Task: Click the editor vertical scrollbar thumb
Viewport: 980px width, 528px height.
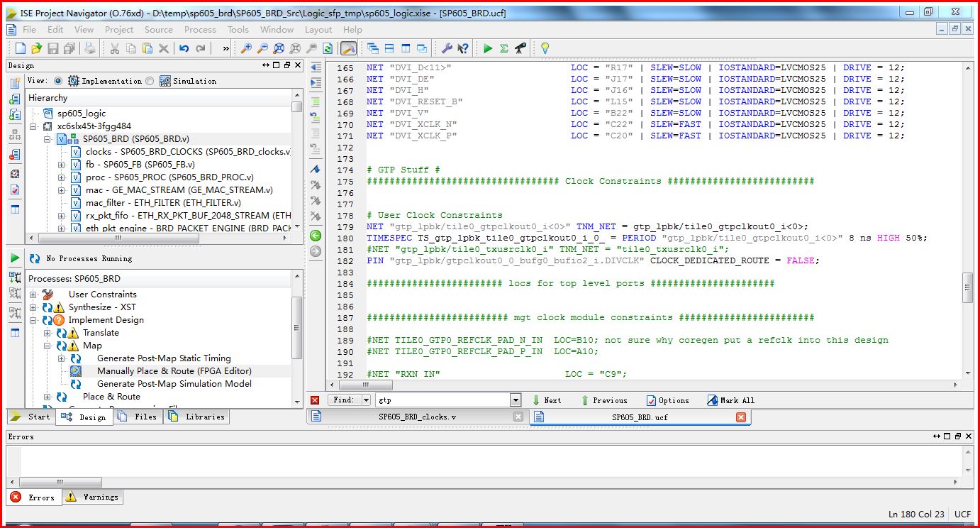Action: 968,288
